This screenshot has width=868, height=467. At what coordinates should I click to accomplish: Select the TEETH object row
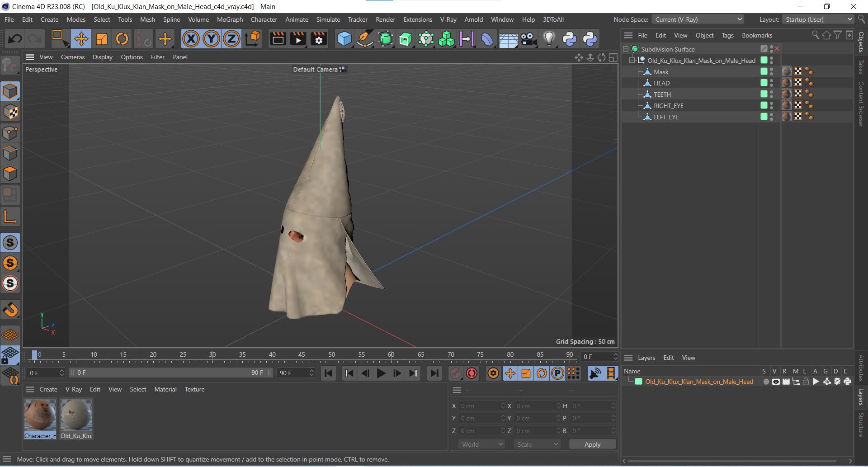pos(662,94)
